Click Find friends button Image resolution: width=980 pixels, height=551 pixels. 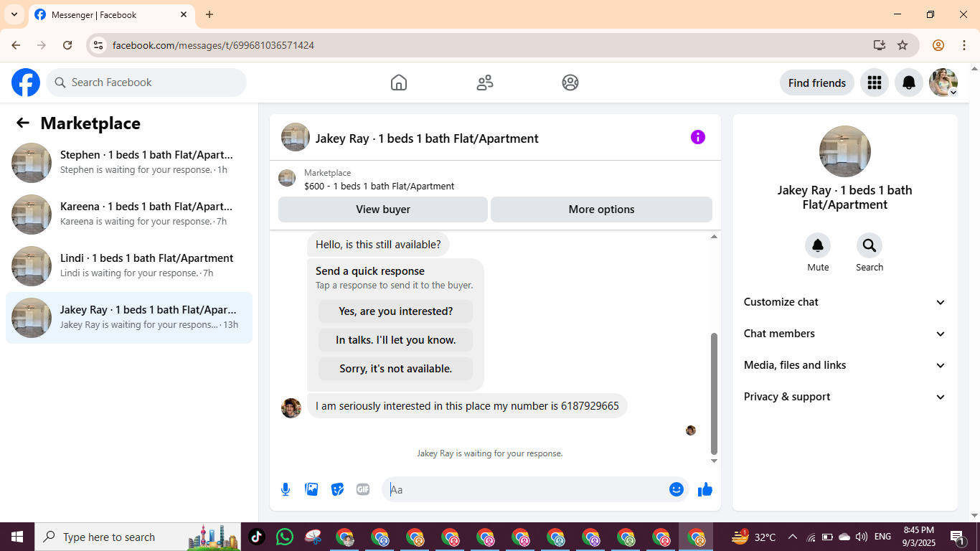point(817,83)
